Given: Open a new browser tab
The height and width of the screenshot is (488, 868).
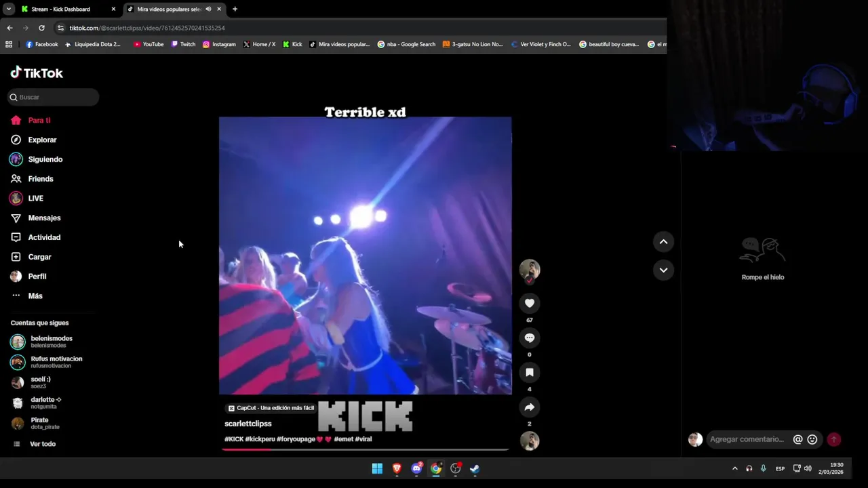Looking at the screenshot, I should point(235,9).
